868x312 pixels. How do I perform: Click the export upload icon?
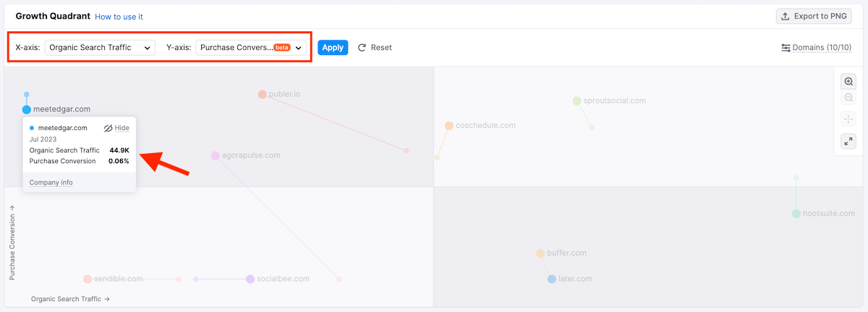tap(786, 16)
